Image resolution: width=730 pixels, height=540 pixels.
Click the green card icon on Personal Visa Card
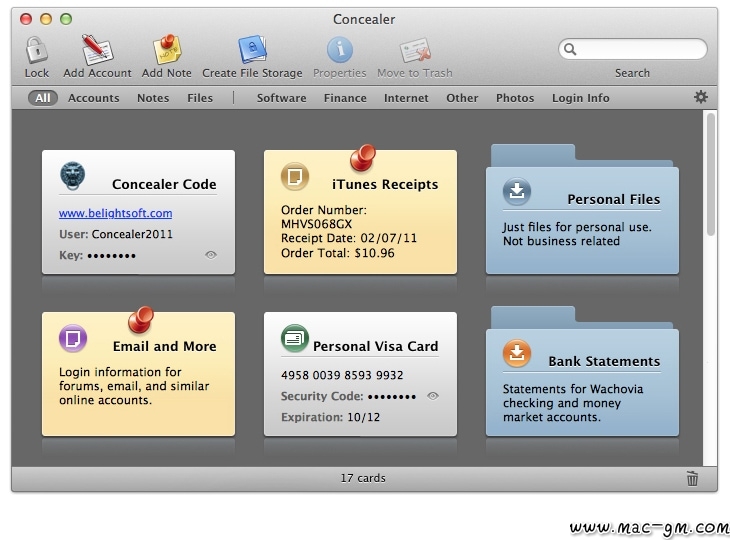click(295, 338)
